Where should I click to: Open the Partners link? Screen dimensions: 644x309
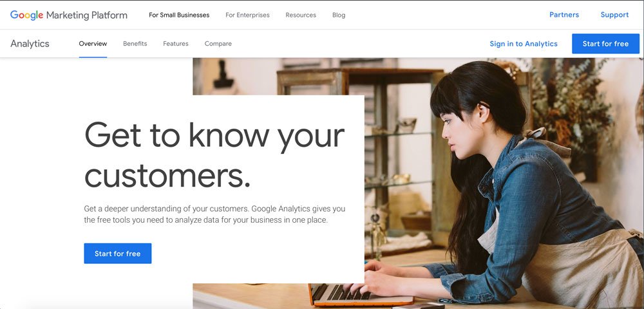564,15
